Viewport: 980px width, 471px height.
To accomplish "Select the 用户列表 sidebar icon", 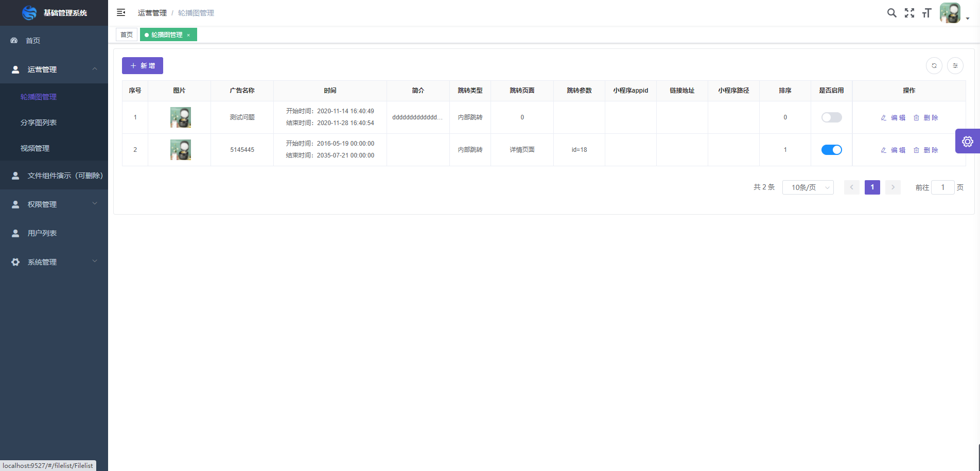I will [15, 233].
